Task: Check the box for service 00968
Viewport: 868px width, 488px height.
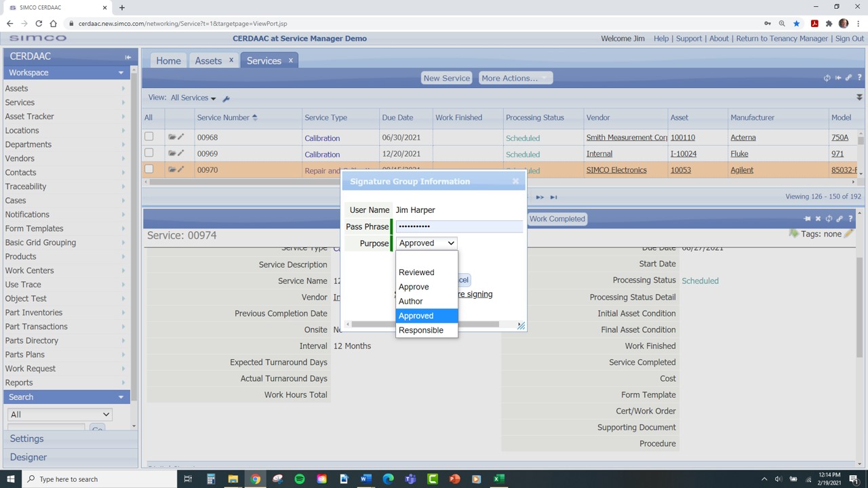Action: (149, 137)
